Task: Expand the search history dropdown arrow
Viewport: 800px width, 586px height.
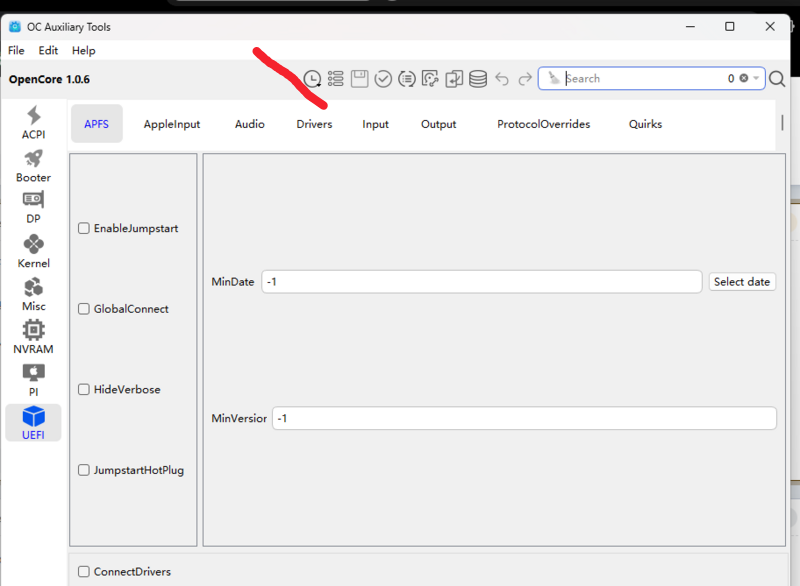Action: 756,78
